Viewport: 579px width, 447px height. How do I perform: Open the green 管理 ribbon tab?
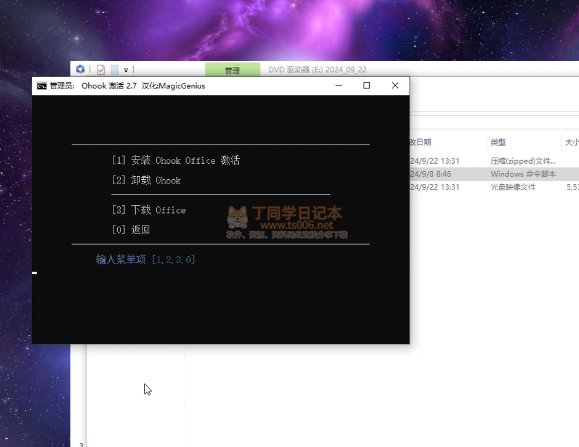pos(232,69)
